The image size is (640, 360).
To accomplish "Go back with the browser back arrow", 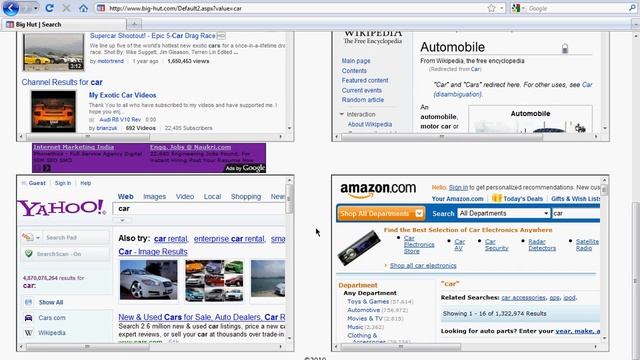I will coord(10,8).
